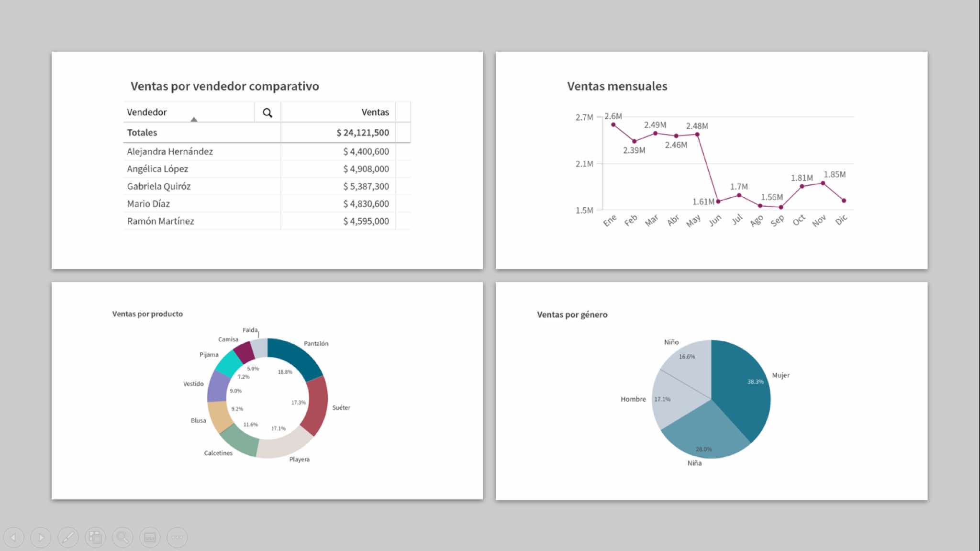Click the Totales row sales amount
The width and height of the screenshot is (980, 551).
click(362, 133)
